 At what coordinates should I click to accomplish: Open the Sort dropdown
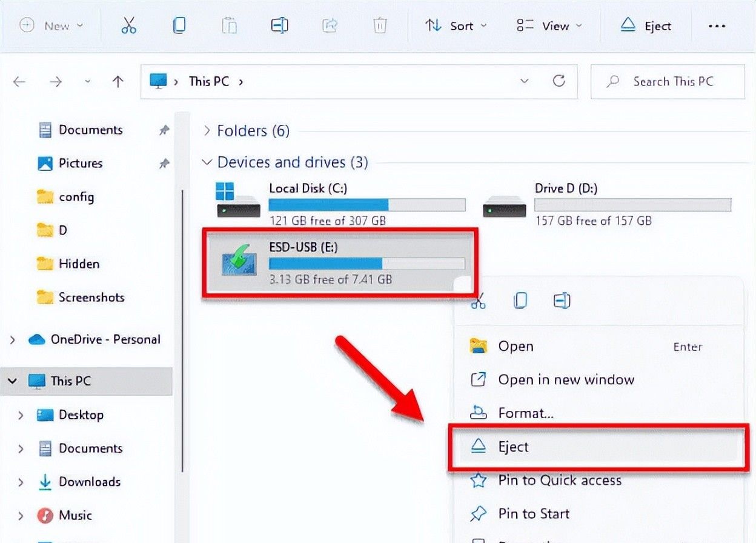coord(456,25)
